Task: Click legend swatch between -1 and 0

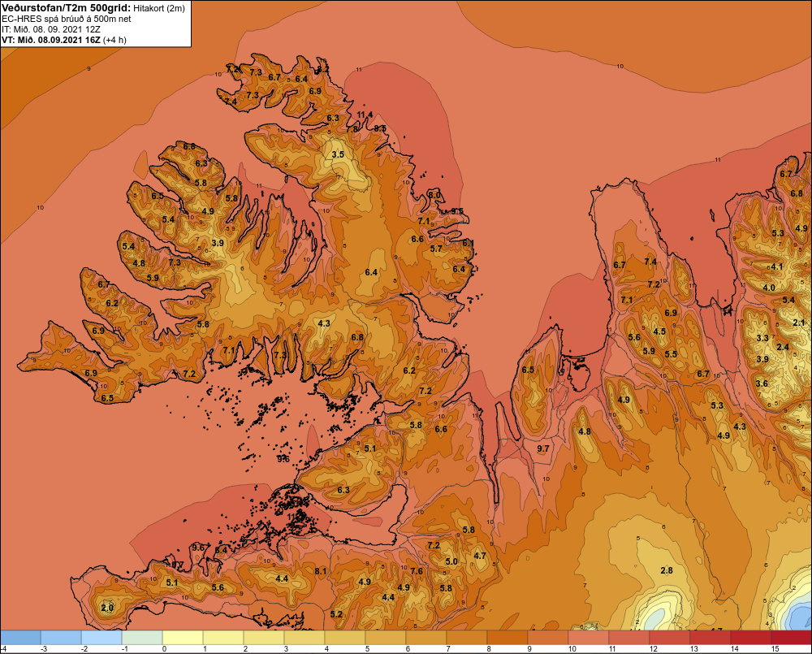Action: [142, 638]
